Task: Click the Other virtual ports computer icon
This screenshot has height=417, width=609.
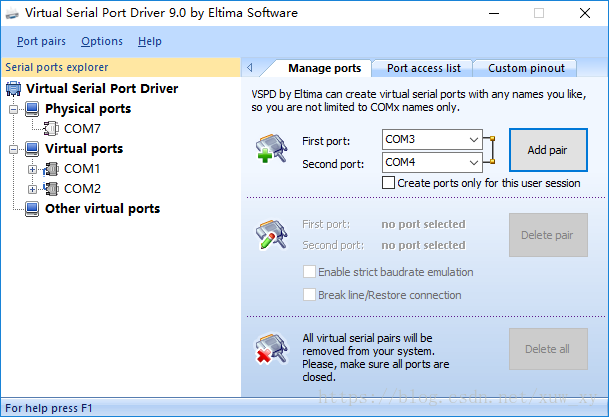Action: 32,209
